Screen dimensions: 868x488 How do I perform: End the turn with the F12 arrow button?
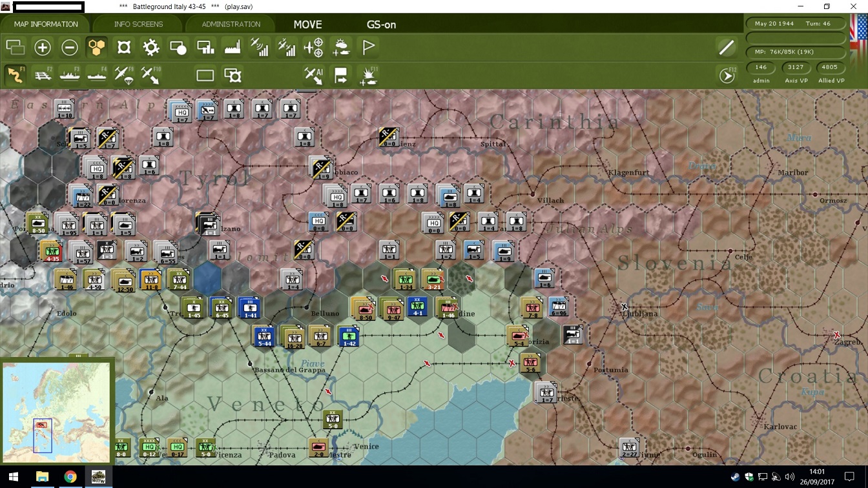pyautogui.click(x=727, y=76)
